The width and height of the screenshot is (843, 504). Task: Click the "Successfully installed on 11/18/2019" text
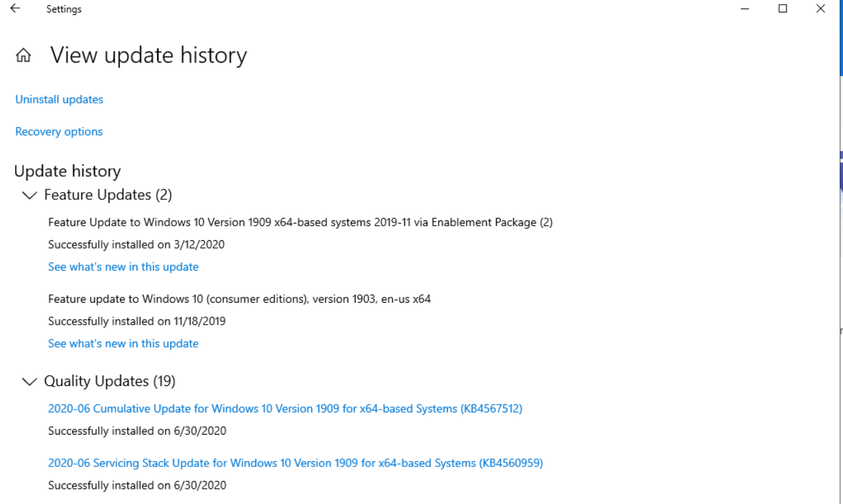137,322
